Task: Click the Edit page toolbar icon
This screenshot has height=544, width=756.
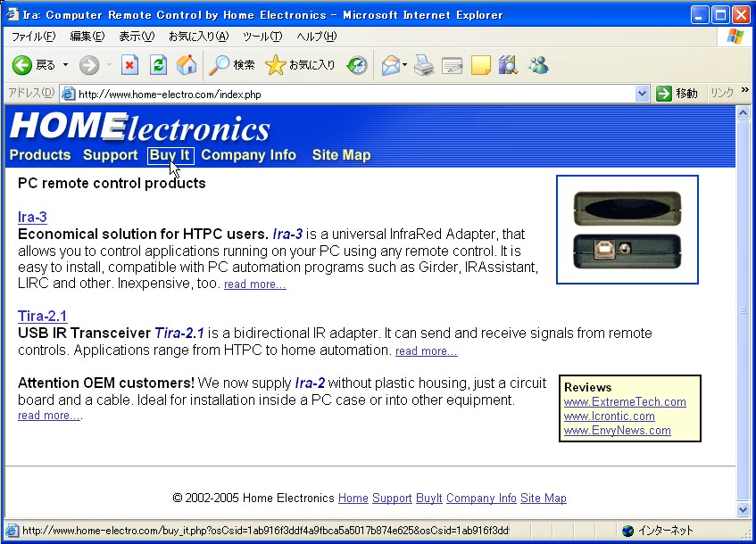Action: (453, 65)
